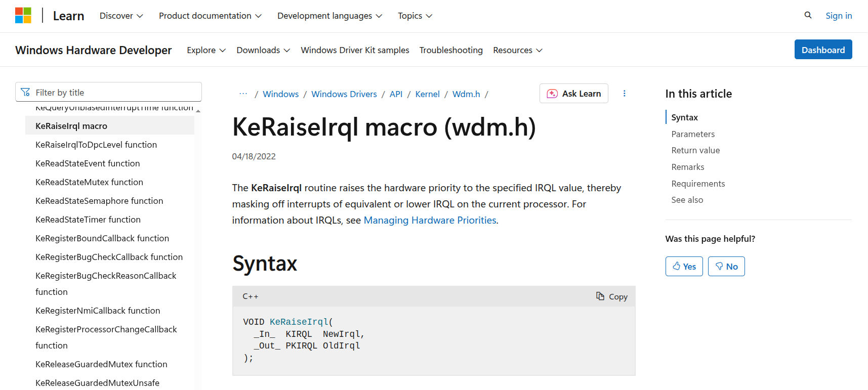Screen dimensions: 868x390
Task: Select KeRaiseIrql macro in sidebar
Action: pyautogui.click(x=110, y=125)
